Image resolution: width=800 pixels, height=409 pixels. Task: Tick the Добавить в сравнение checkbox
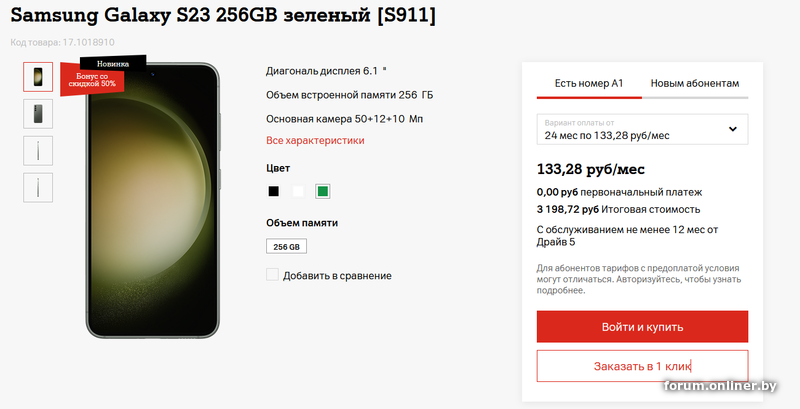pos(272,275)
